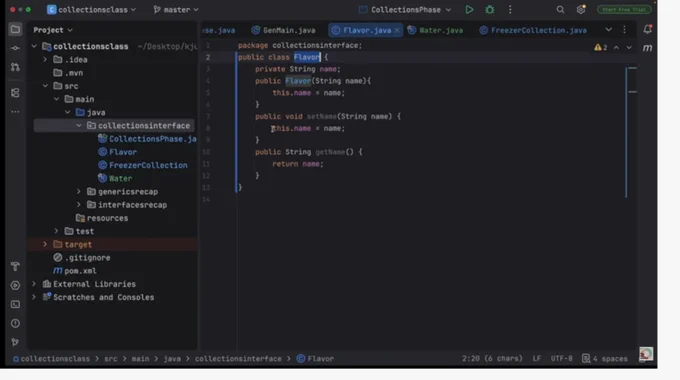This screenshot has width=680, height=380.
Task: Expand the .idea folder
Action: [45, 59]
